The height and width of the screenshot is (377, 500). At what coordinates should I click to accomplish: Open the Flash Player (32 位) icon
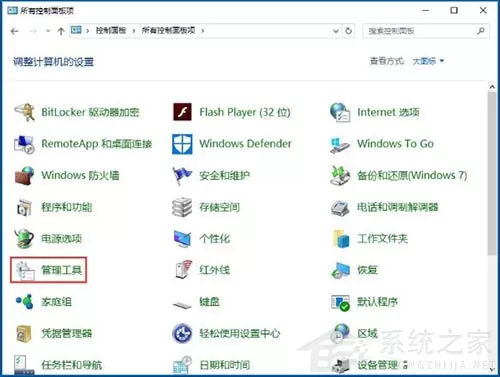tap(182, 112)
